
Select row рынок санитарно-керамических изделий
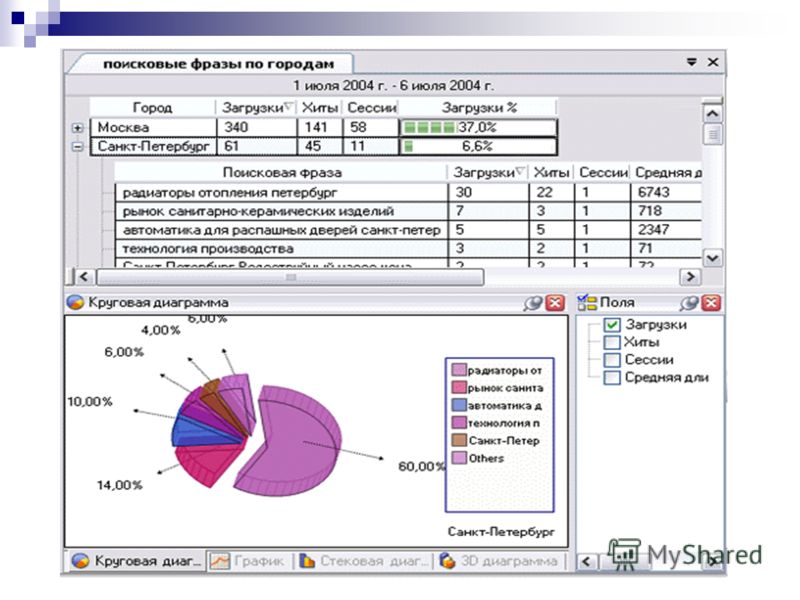[408, 211]
